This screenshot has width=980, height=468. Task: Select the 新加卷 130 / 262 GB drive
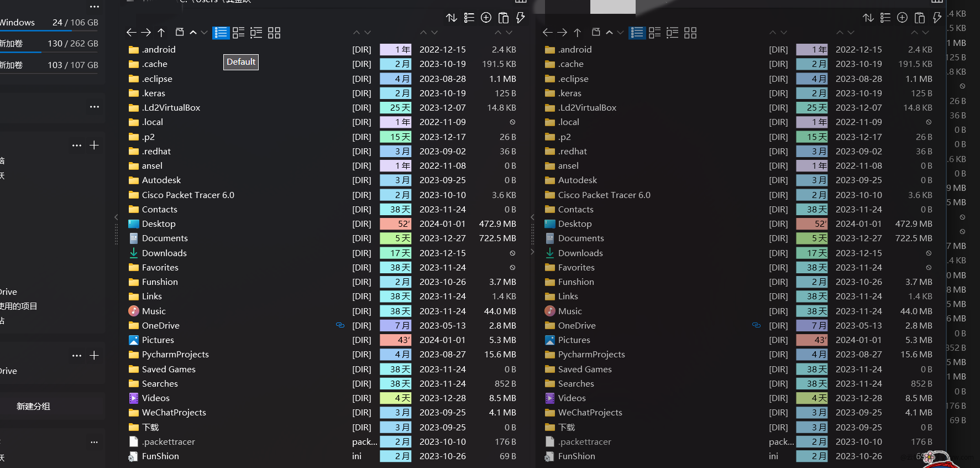[x=50, y=44]
